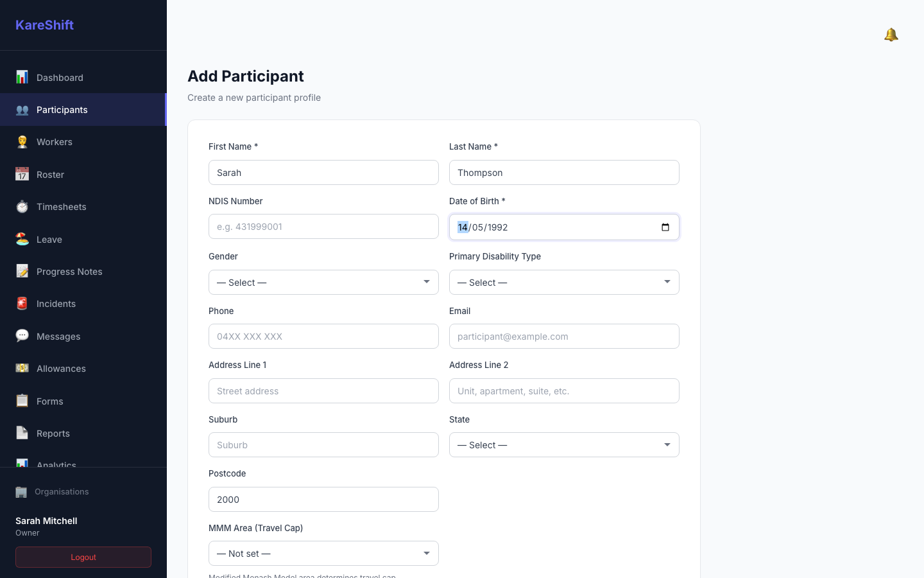Screen dimensions: 924x578
Task: Open the Reports menu entry
Action: point(83,433)
